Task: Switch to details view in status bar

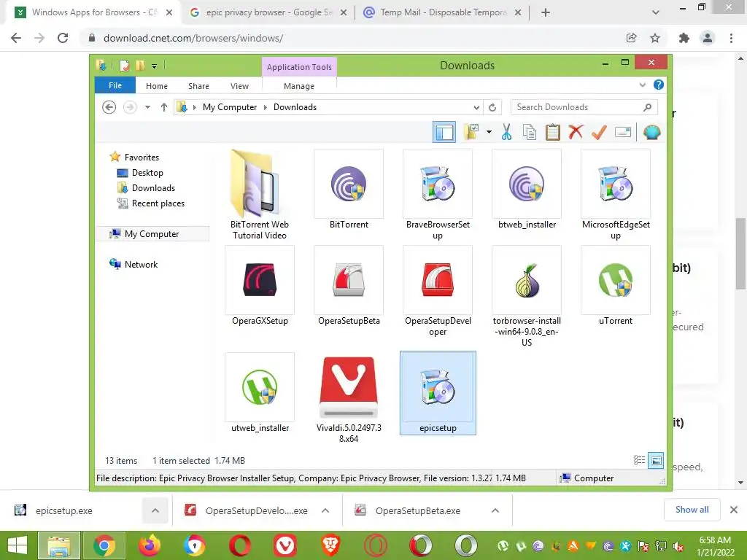Action: (x=639, y=460)
